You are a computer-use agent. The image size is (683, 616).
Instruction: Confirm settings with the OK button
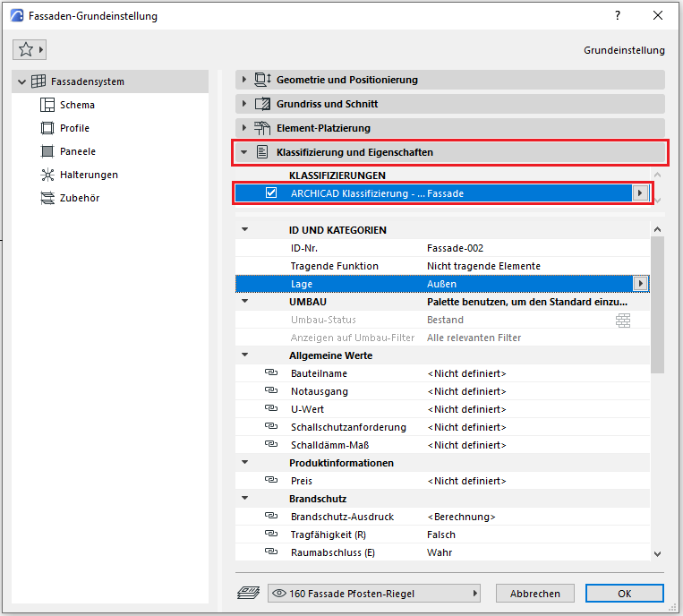pos(624,594)
